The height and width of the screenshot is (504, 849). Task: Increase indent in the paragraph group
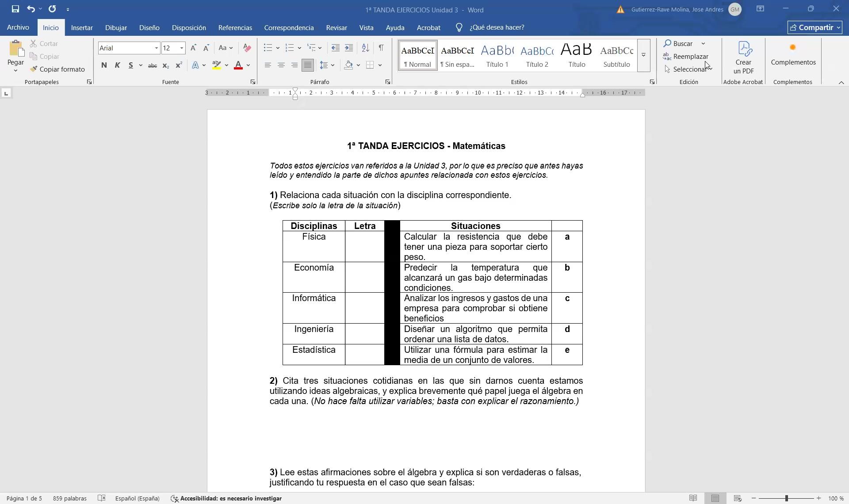(x=349, y=48)
